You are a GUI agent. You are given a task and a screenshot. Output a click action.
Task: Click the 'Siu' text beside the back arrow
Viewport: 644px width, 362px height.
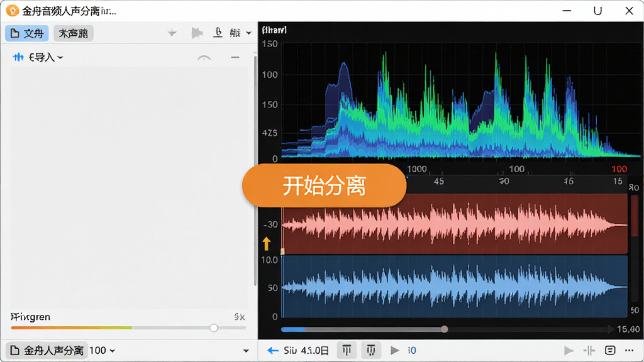291,351
